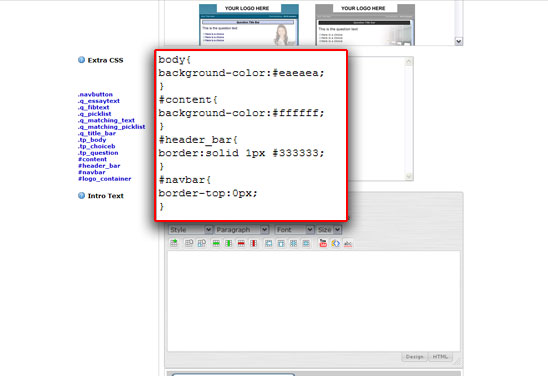Click the Extra CSS textarea scroll-up arrow
The height and width of the screenshot is (376, 548).
409,62
